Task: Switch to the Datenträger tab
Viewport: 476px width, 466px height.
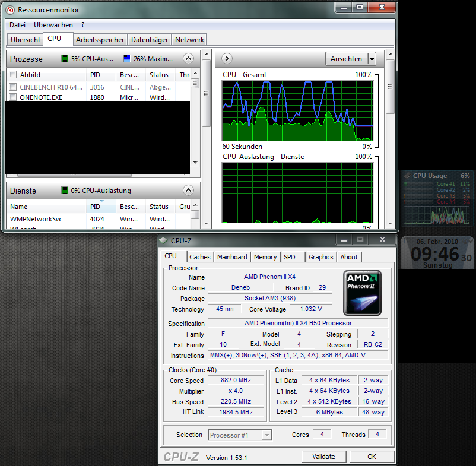Action: point(150,40)
